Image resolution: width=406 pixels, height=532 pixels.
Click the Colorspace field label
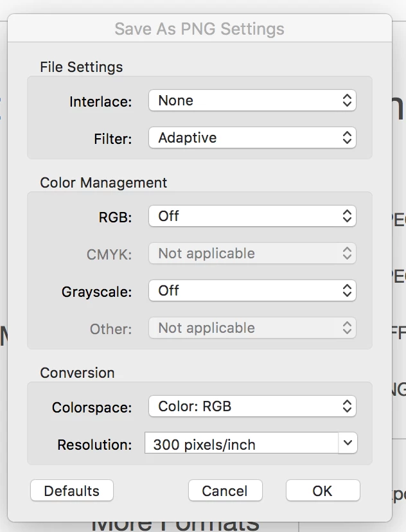click(92, 407)
